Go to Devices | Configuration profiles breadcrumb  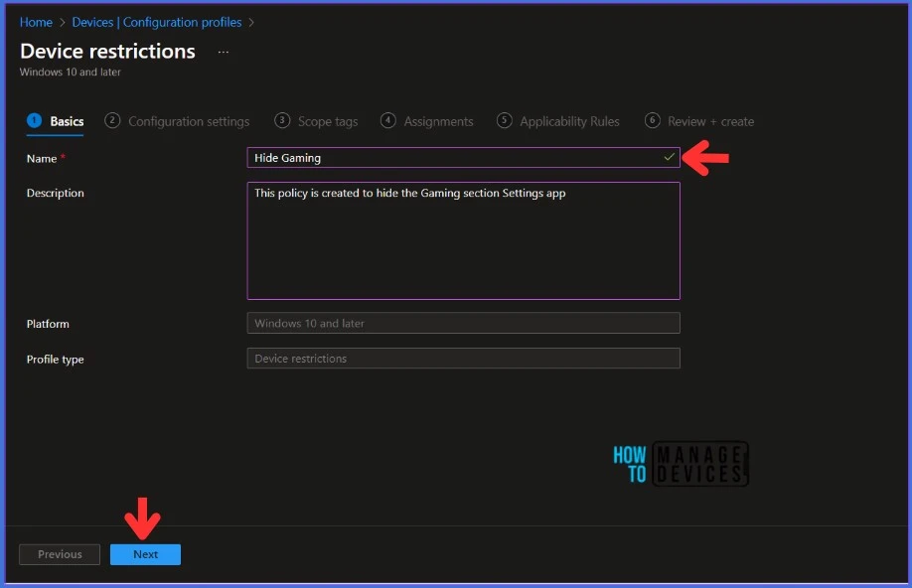pyautogui.click(x=156, y=22)
